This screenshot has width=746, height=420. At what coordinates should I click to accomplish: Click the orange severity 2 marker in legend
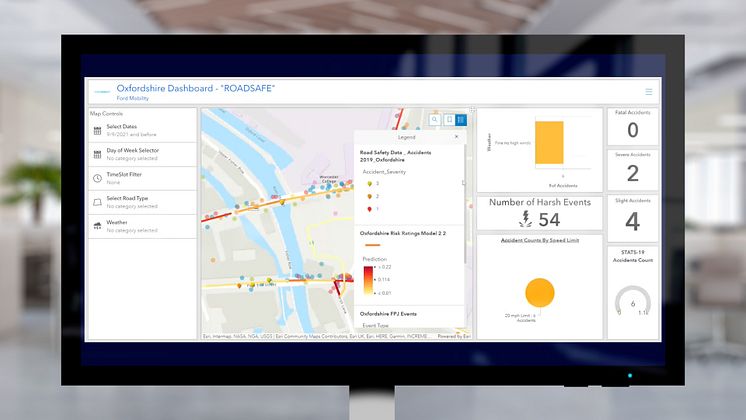[370, 196]
